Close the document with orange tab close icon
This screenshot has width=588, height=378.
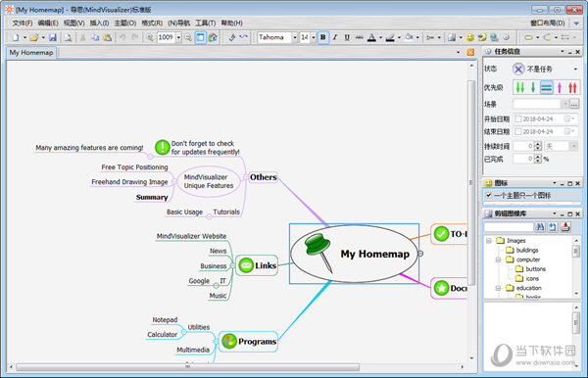click(470, 53)
